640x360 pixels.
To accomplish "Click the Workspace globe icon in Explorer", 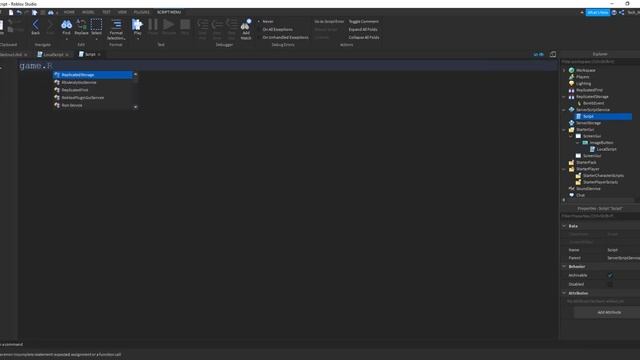I will tap(571, 70).
